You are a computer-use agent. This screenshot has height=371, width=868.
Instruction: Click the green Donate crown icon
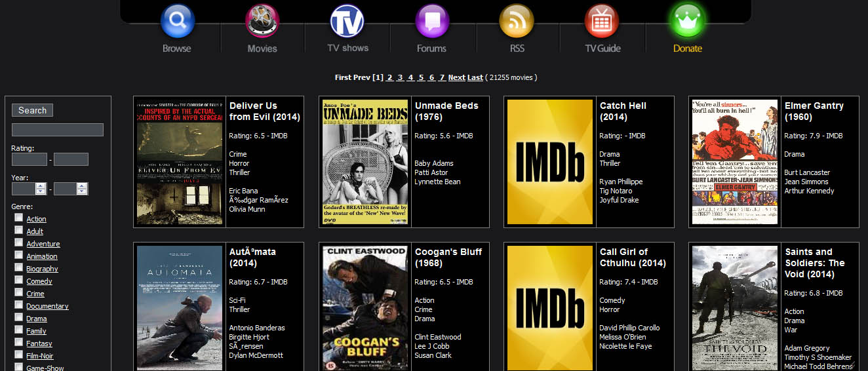(x=687, y=21)
